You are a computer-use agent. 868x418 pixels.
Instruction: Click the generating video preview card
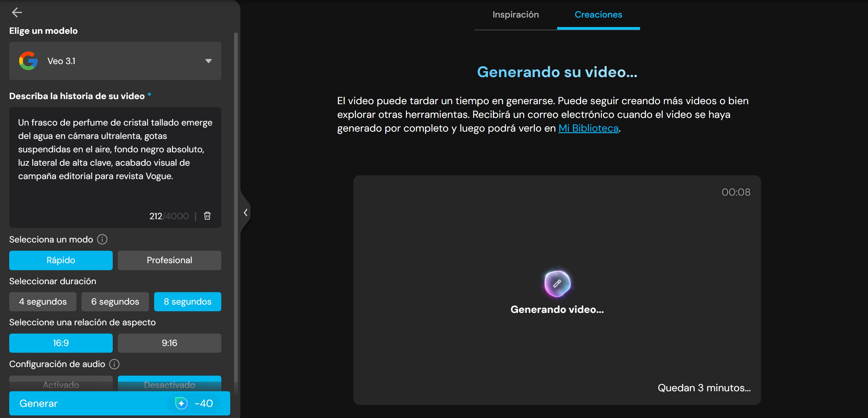[x=557, y=293]
